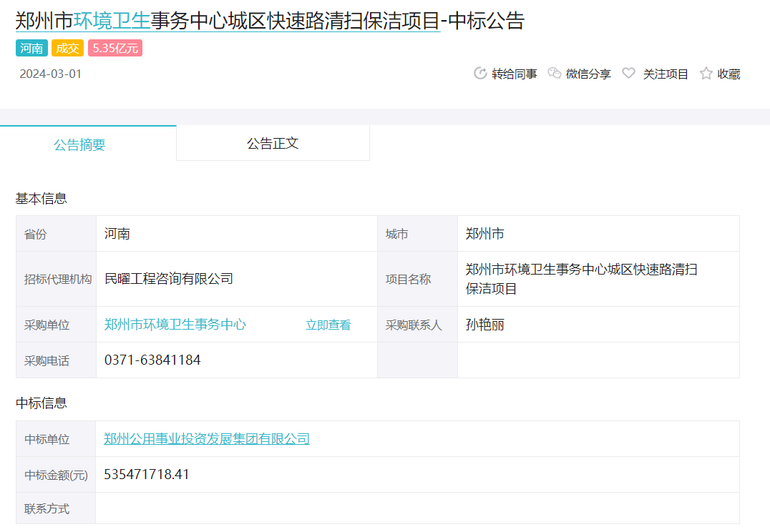The height and width of the screenshot is (532, 770).
Task: Click the star favorite icon
Action: [706, 74]
